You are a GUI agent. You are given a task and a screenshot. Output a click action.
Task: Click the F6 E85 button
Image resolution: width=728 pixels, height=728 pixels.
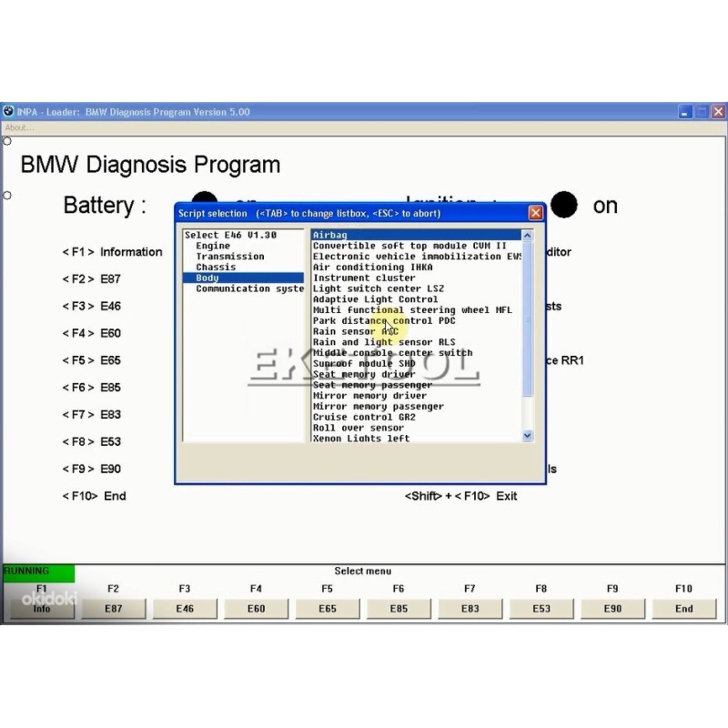[x=399, y=608]
